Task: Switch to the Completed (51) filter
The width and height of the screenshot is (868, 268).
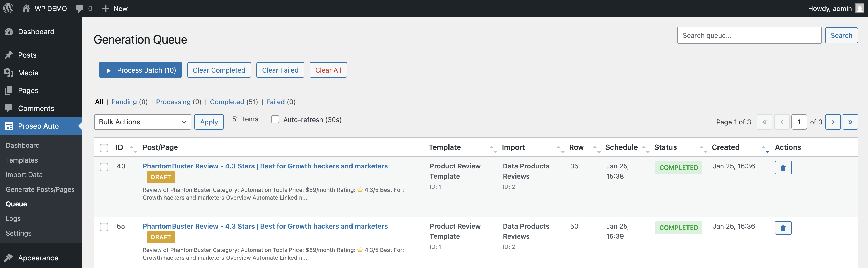Action: 227,102
